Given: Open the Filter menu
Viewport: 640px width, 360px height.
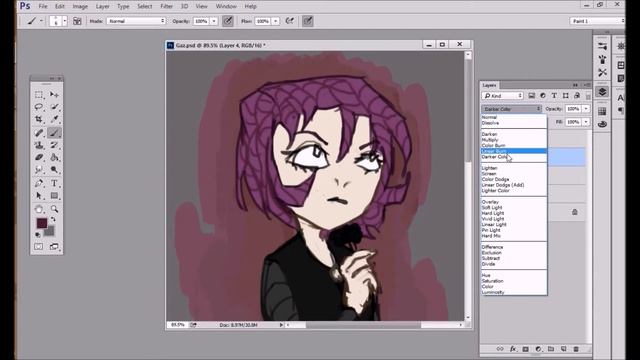Looking at the screenshot, I should pyautogui.click(x=167, y=6).
